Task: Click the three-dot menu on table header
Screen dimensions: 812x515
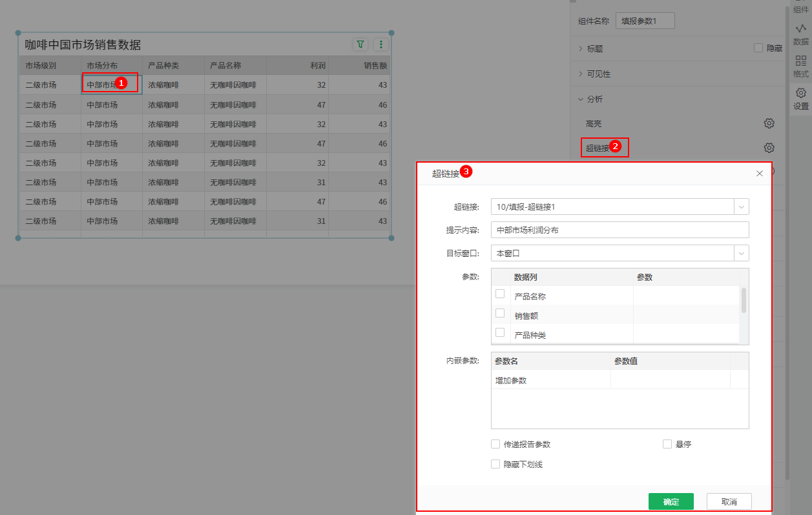Action: tap(380, 44)
